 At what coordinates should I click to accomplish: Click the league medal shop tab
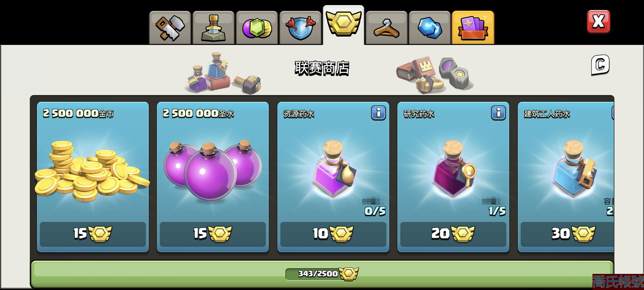(x=344, y=25)
